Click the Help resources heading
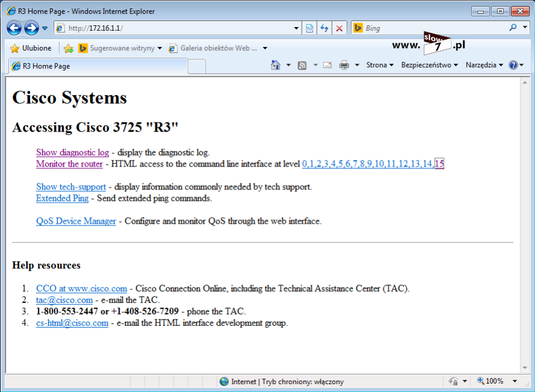The width and height of the screenshot is (535, 392). pos(46,265)
